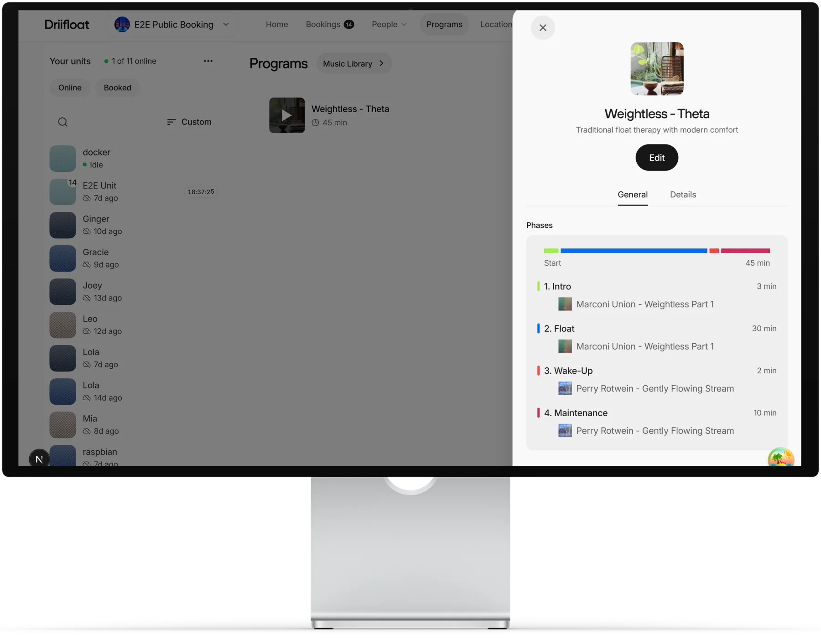This screenshot has width=821, height=644.
Task: Click the Bookings 14 count badge
Action: click(349, 25)
